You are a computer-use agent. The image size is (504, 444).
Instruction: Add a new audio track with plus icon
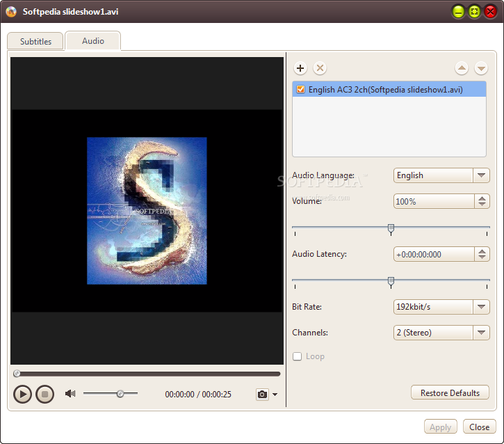click(x=300, y=68)
